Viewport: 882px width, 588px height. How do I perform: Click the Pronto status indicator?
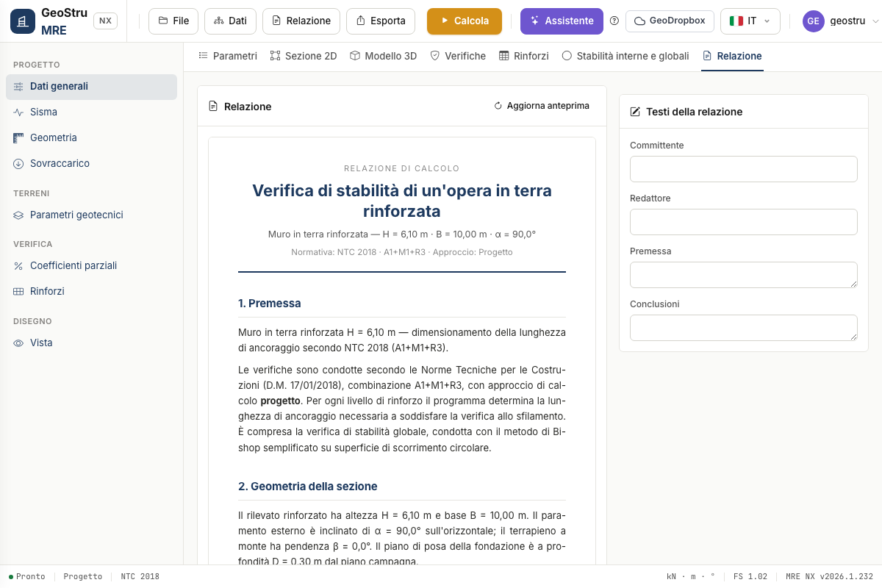pyautogui.click(x=27, y=577)
